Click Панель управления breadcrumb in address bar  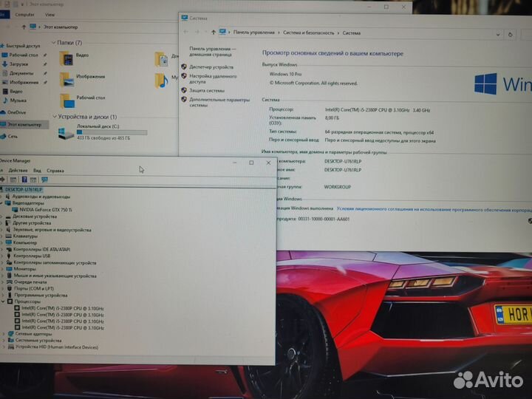(253, 33)
